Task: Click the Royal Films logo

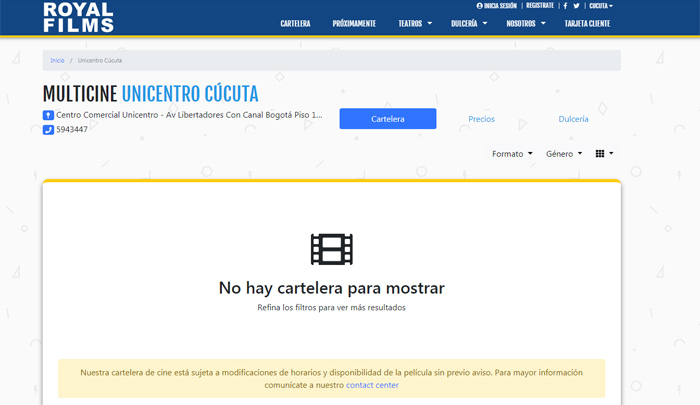Action: (78, 16)
